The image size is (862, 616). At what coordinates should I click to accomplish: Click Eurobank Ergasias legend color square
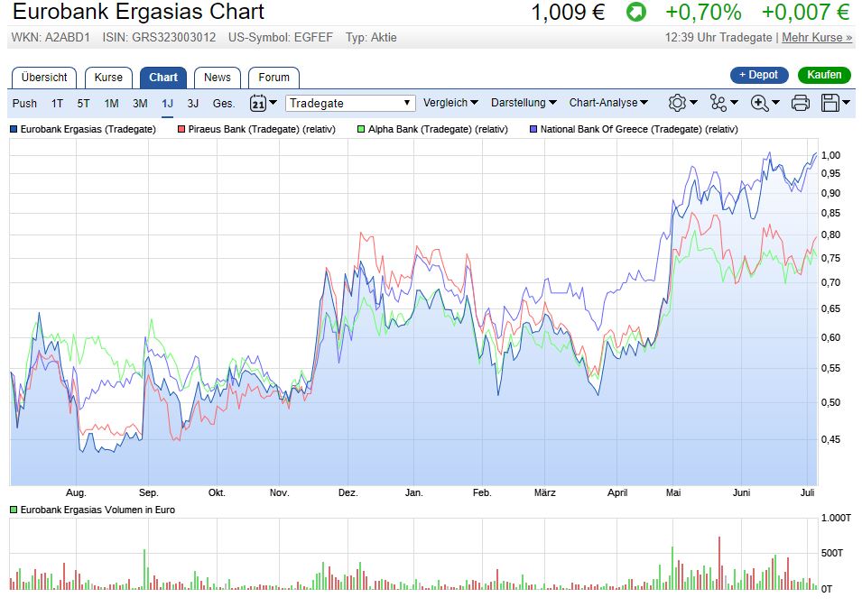[x=14, y=129]
